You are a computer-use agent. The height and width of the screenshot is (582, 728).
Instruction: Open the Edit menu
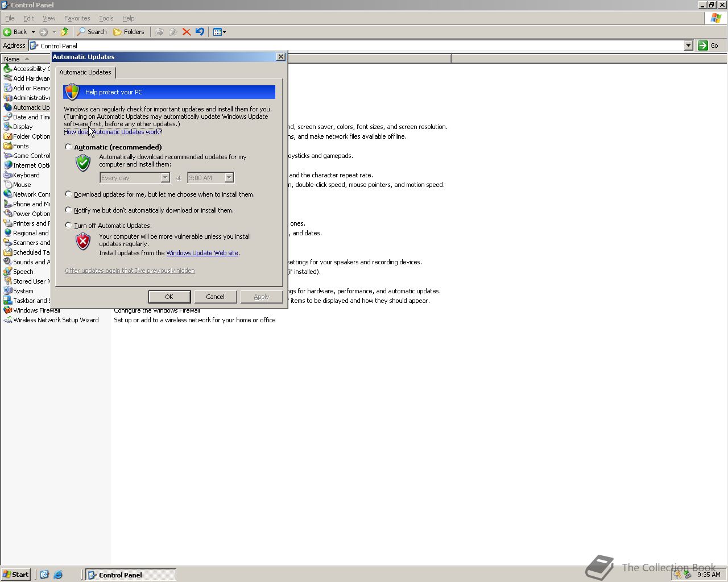(x=28, y=18)
